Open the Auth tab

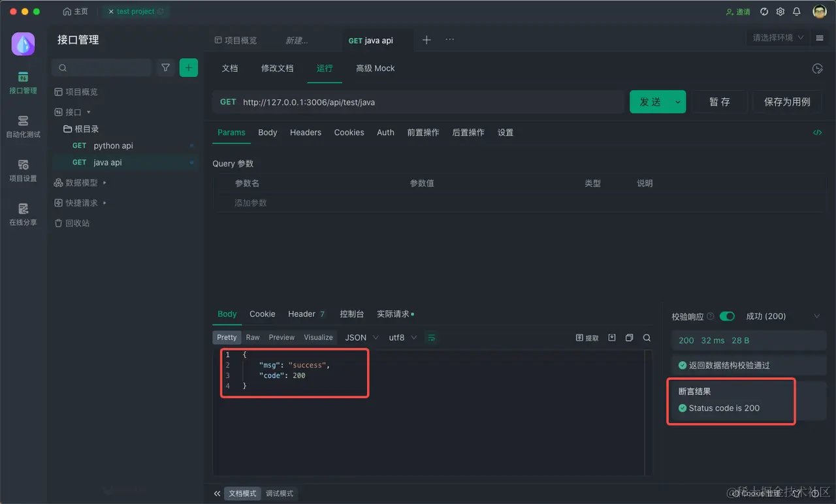385,133
